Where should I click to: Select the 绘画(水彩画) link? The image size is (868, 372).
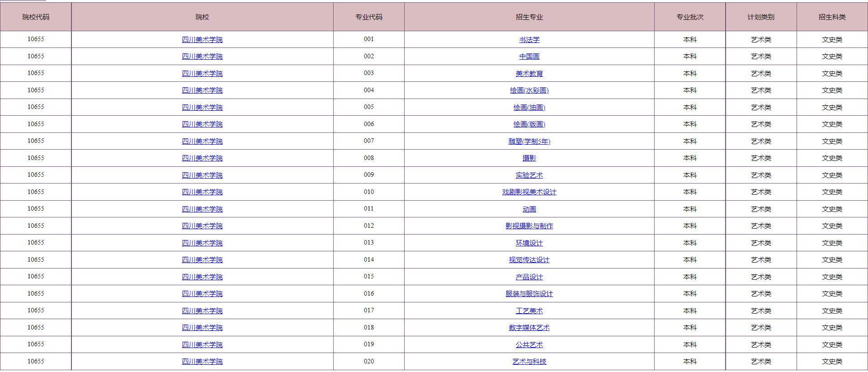click(529, 90)
